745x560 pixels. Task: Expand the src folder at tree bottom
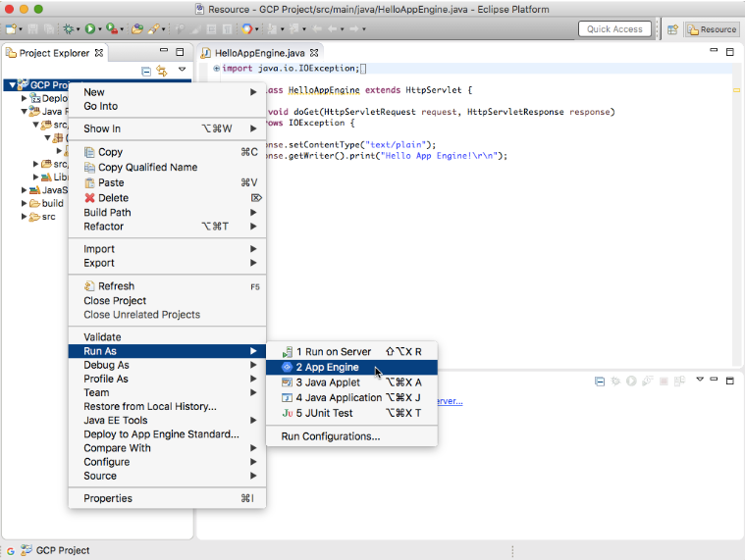coord(26,217)
